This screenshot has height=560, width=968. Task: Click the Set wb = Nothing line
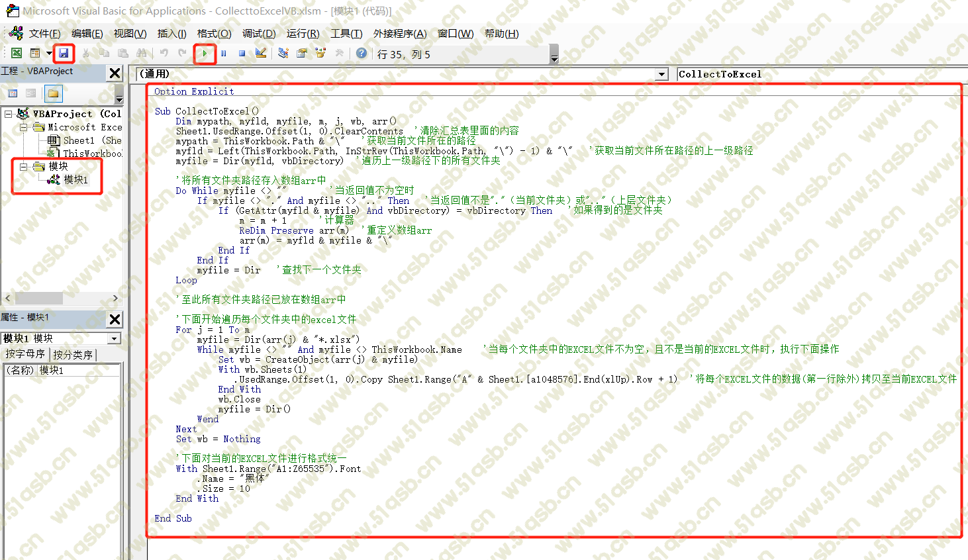[x=218, y=439]
